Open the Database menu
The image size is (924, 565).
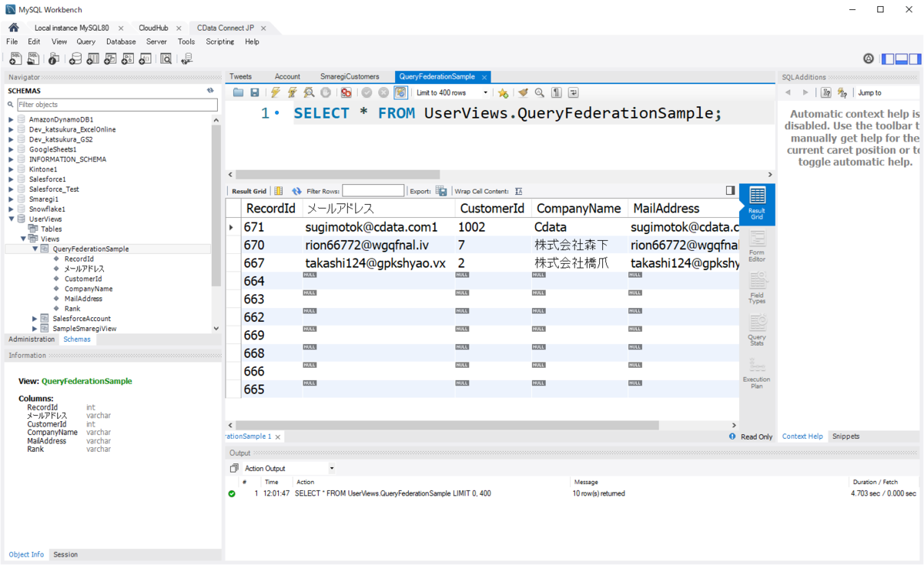click(x=121, y=42)
